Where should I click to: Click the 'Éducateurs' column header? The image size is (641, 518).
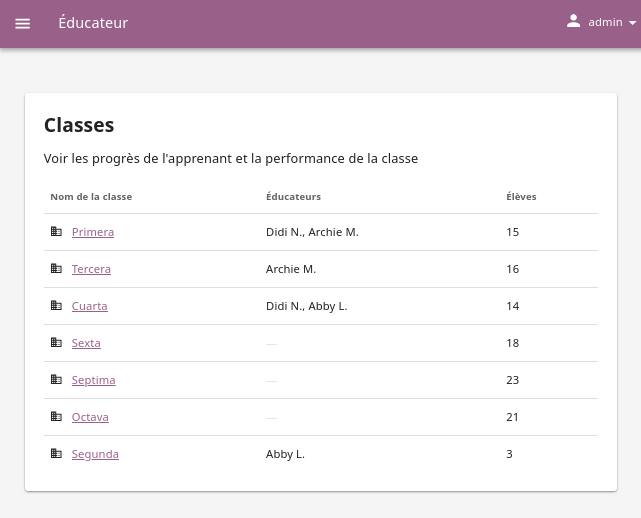tap(294, 197)
